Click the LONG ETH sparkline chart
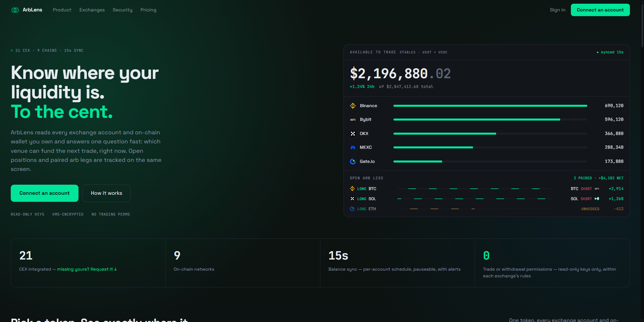644x322 pixels. point(475,209)
